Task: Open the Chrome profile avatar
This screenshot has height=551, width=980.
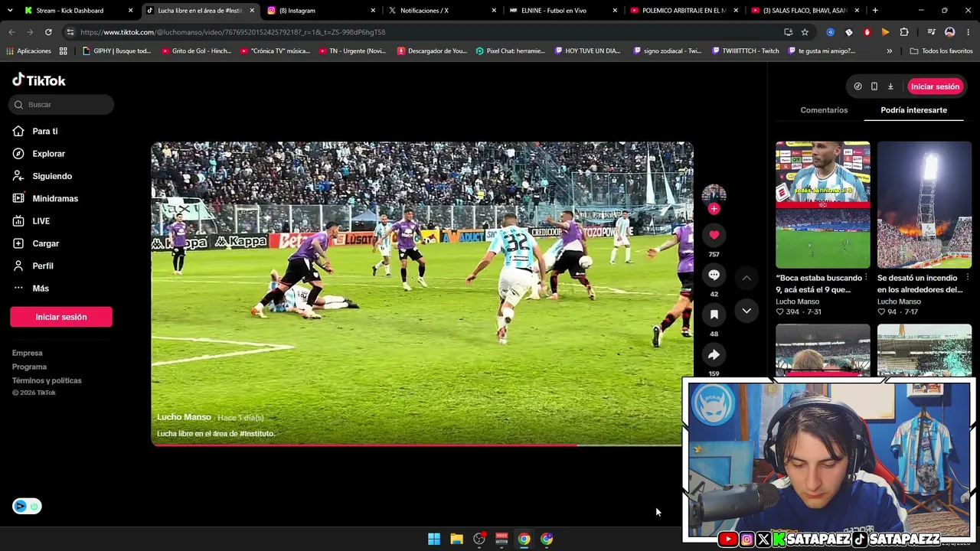Action: [x=950, y=32]
